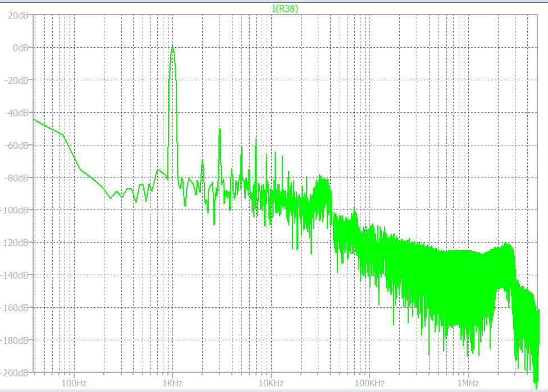Click the -80dB axis label
This screenshot has height=392, width=548.
(16, 178)
